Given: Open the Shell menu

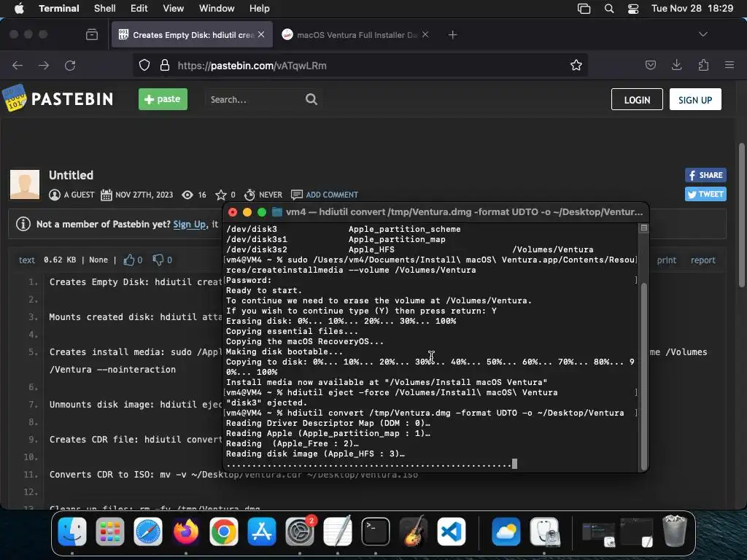Looking at the screenshot, I should coord(105,9).
